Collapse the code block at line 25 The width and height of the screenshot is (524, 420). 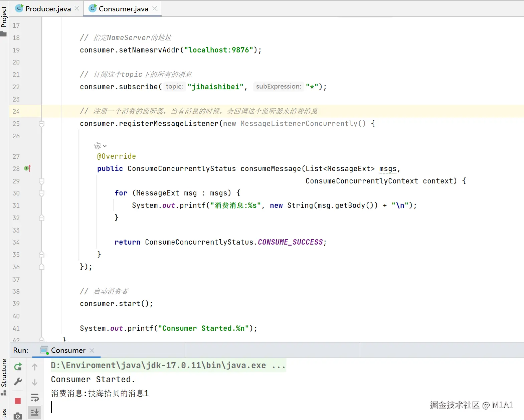coord(42,124)
